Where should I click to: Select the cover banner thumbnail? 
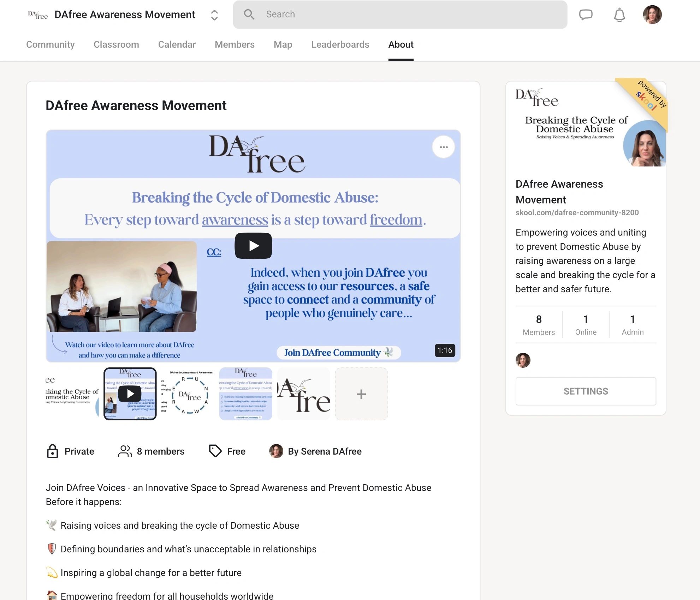pyautogui.click(x=72, y=394)
